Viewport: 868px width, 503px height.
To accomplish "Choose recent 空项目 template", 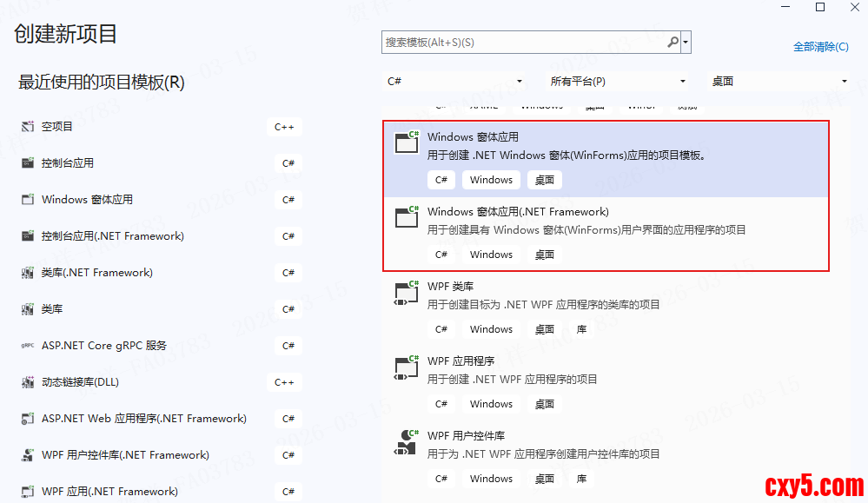I will [161, 127].
